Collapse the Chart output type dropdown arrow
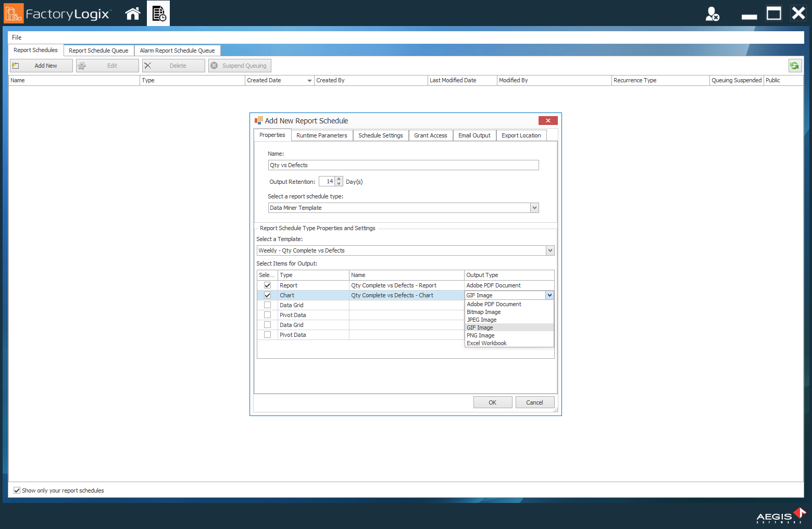The height and width of the screenshot is (529, 812). coord(549,295)
